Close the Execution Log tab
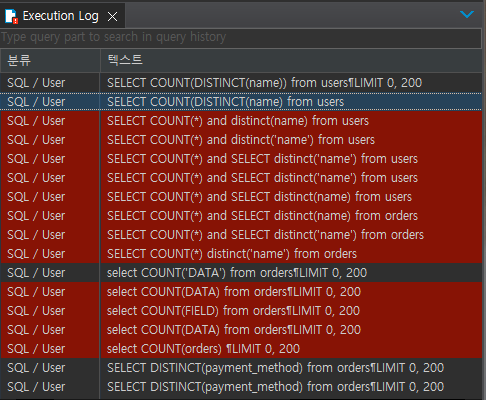Viewport: 486px width, 400px height. (112, 16)
